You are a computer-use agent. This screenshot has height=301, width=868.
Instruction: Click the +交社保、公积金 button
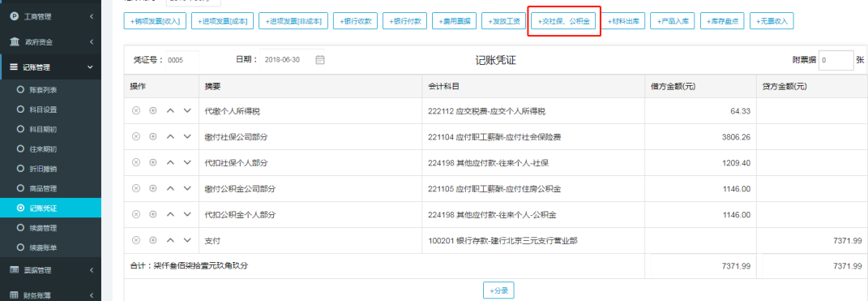pos(563,21)
